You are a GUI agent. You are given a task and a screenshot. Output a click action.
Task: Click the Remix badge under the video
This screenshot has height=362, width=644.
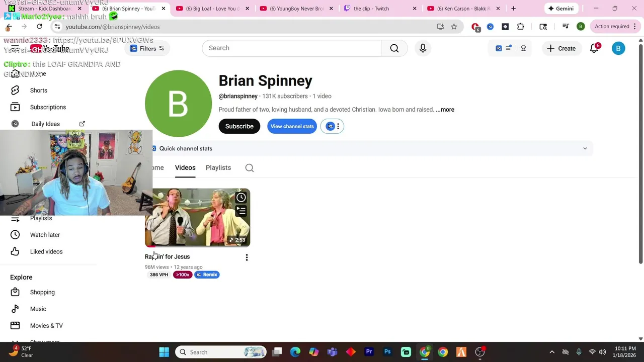tap(207, 275)
